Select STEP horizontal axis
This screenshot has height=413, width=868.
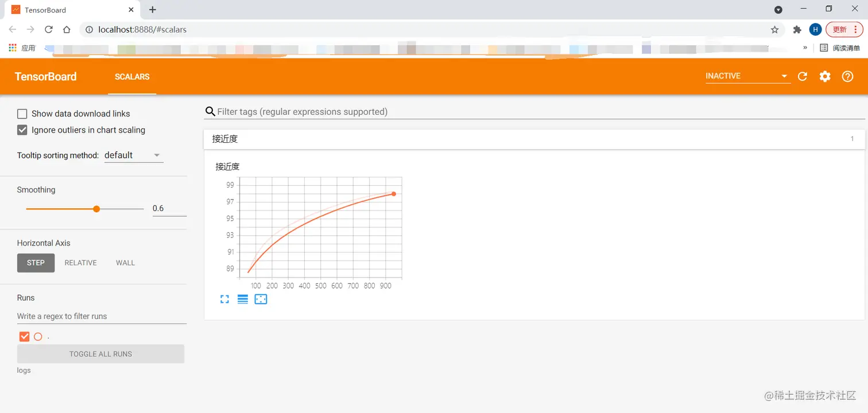click(x=36, y=263)
